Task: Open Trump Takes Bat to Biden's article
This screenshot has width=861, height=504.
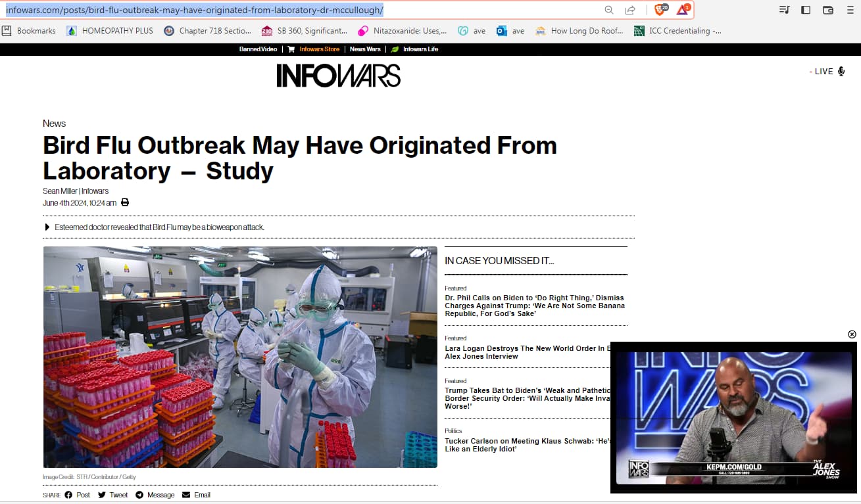Action: click(x=528, y=398)
